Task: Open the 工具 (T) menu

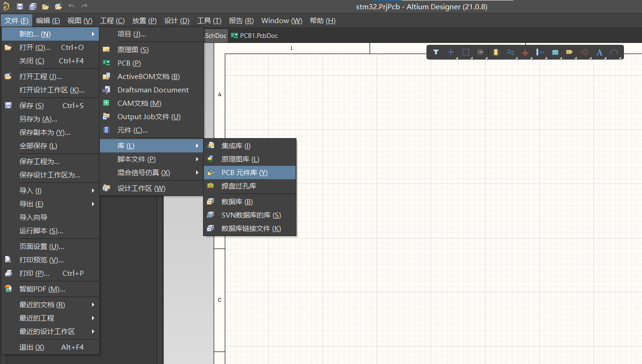Action: [209, 21]
